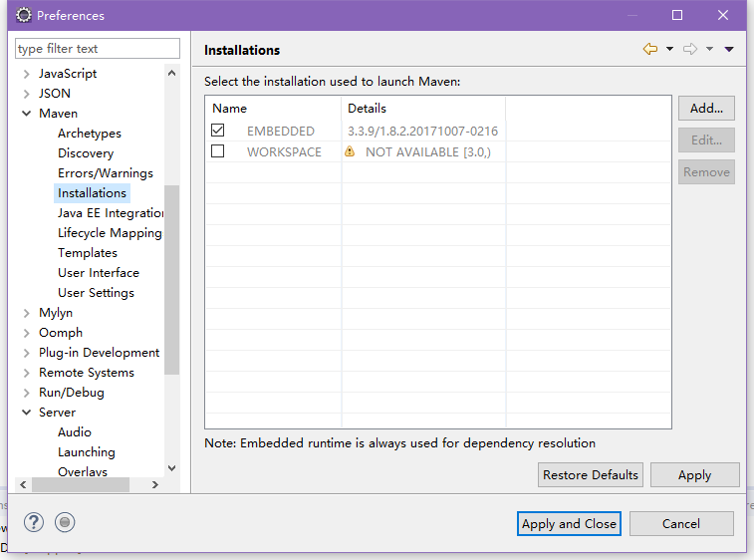Select Audio under Server

coord(75,432)
